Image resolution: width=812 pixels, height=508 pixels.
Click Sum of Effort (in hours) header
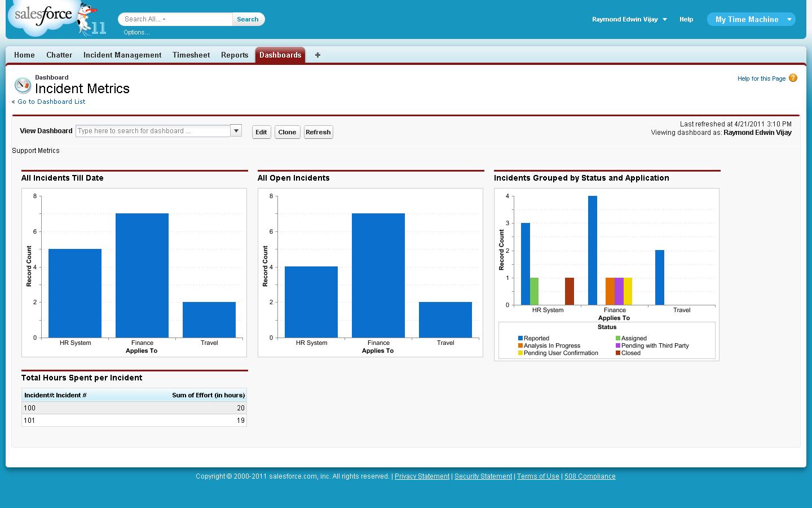(x=209, y=395)
